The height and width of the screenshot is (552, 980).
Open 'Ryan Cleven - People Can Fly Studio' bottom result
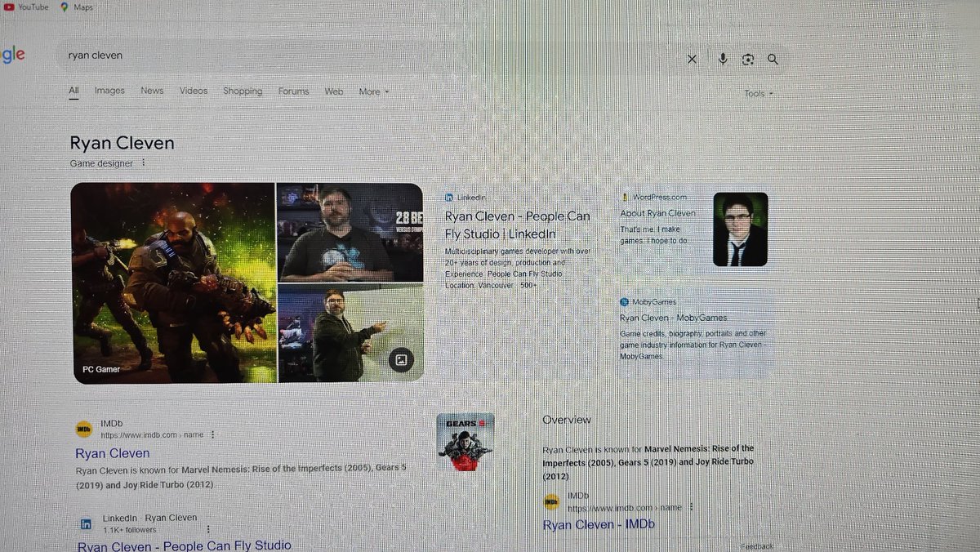[x=185, y=546]
